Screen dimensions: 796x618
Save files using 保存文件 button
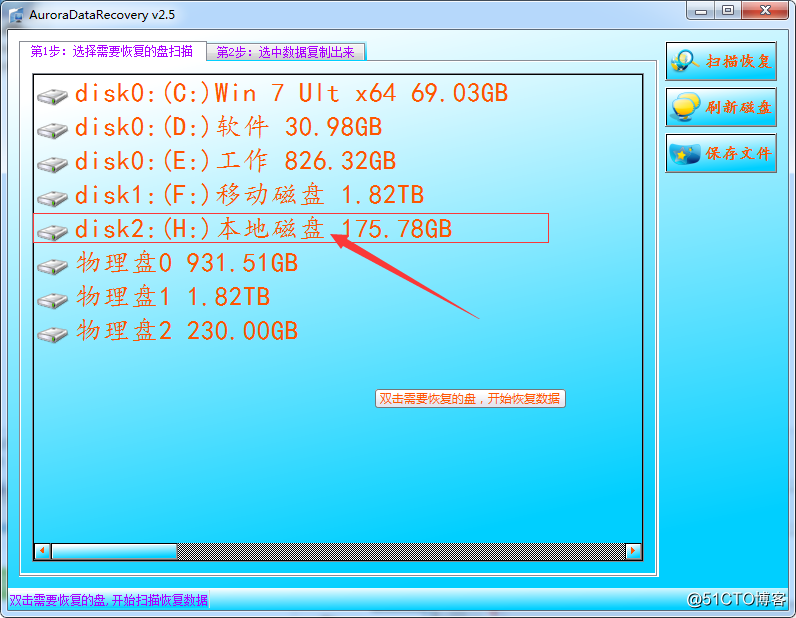(721, 153)
